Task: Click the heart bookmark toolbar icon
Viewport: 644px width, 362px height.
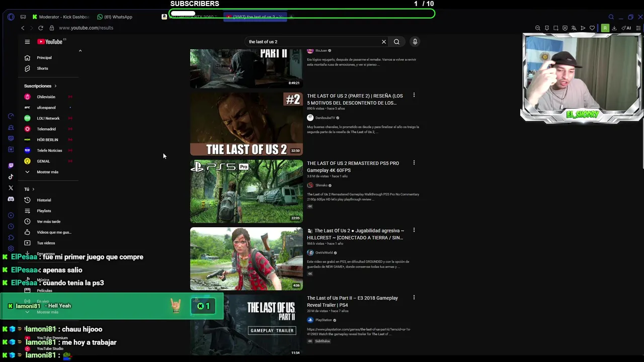Action: tap(592, 28)
